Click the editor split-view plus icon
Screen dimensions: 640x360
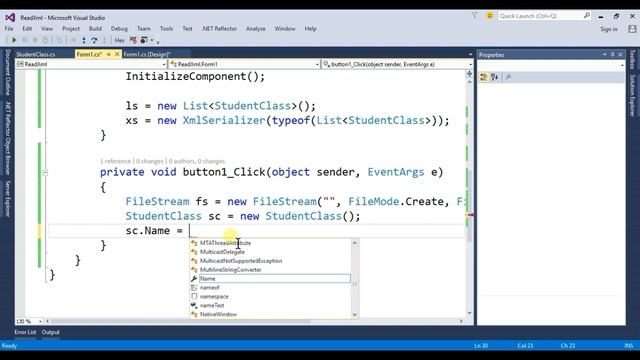pos(469,74)
